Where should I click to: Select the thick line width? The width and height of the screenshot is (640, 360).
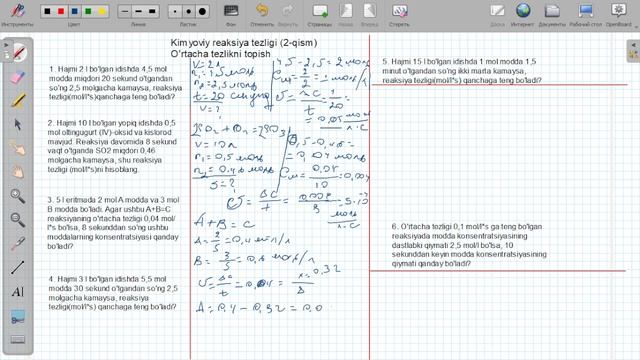coord(152,11)
